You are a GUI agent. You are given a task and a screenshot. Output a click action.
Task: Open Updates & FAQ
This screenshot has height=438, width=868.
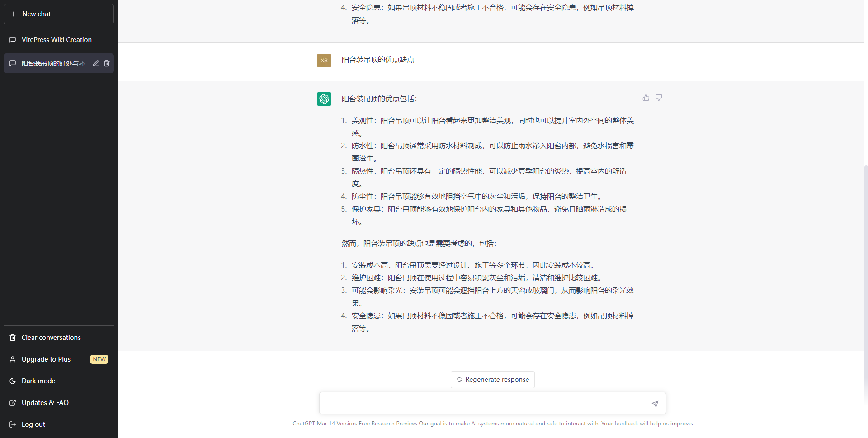click(45, 403)
